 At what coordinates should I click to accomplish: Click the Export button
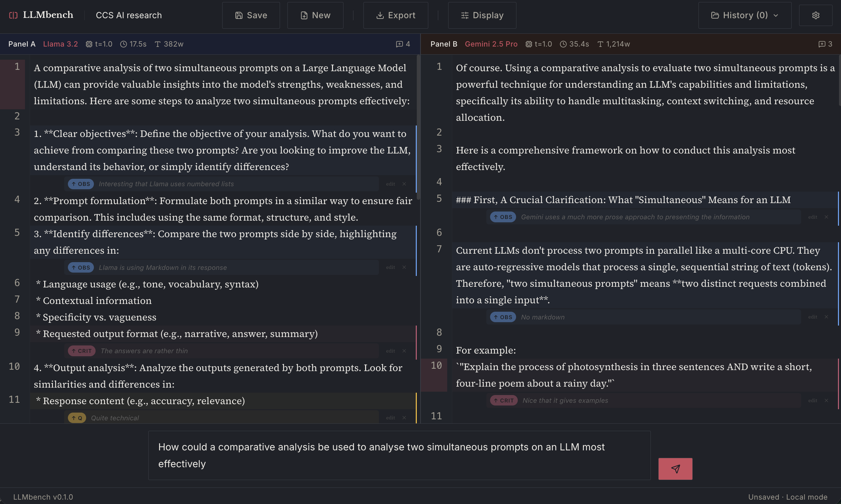[x=396, y=15]
